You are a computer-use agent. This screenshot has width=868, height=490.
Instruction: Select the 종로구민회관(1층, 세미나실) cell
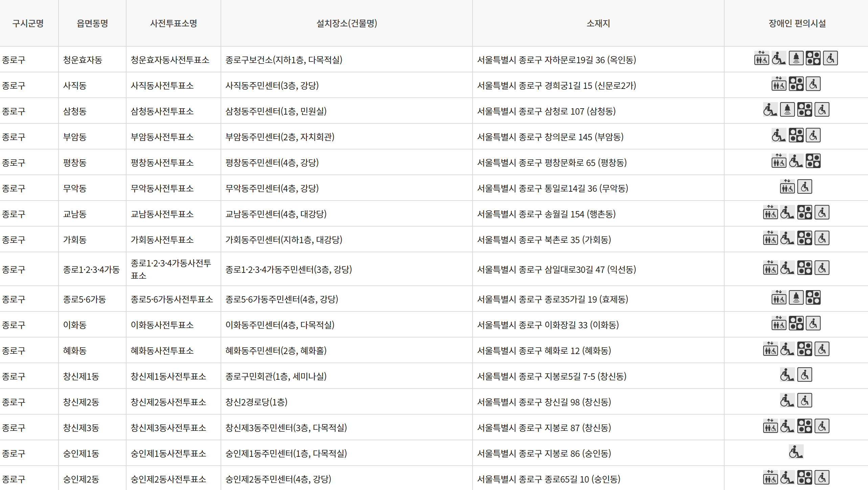pyautogui.click(x=276, y=376)
